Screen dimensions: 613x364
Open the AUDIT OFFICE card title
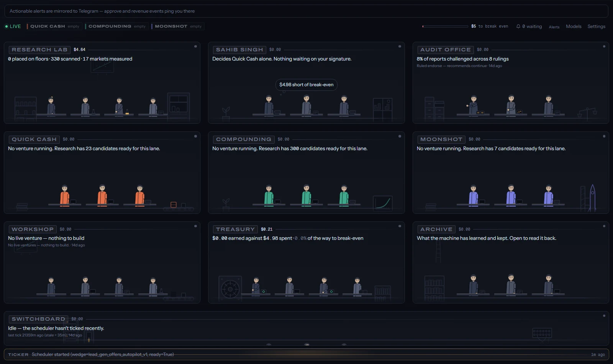click(x=446, y=50)
